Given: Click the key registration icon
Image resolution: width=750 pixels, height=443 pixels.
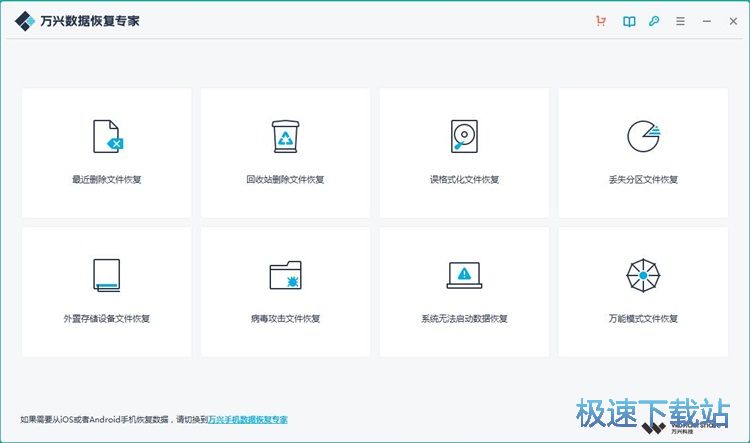Looking at the screenshot, I should (654, 21).
